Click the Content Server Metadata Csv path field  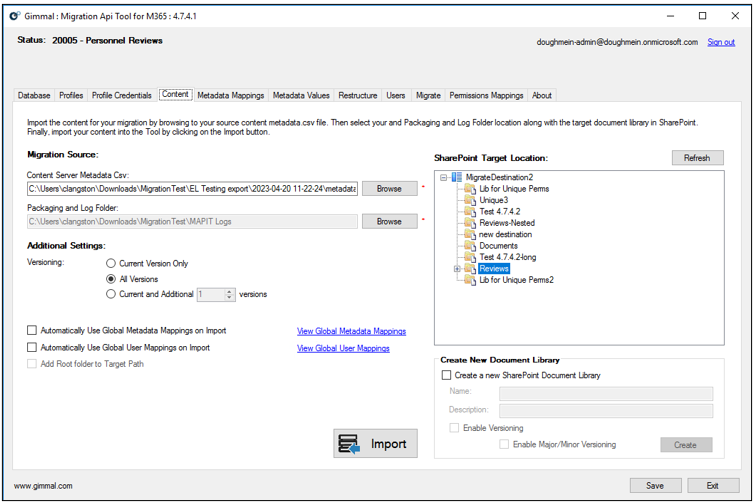pos(191,189)
